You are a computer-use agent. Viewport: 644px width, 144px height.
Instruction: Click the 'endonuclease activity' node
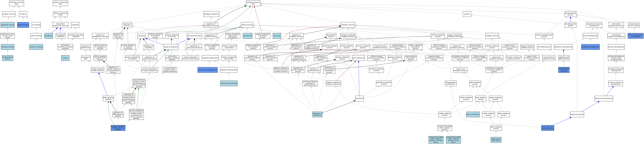8,58
